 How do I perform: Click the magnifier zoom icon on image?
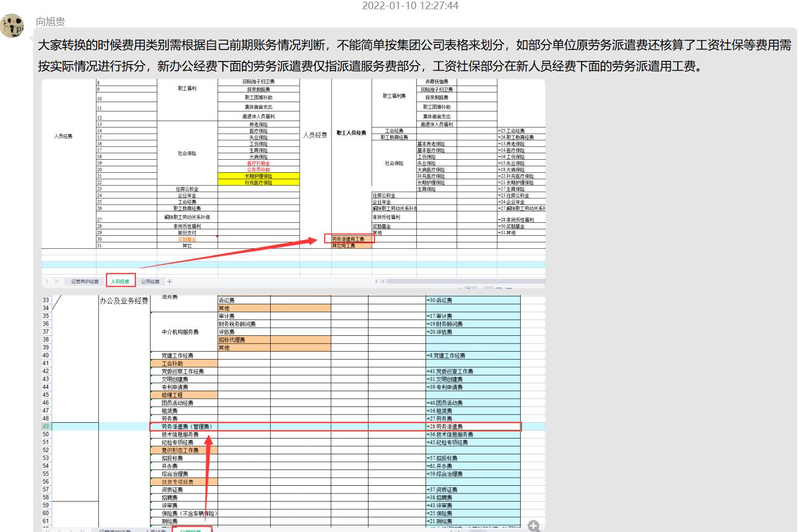pos(533,525)
